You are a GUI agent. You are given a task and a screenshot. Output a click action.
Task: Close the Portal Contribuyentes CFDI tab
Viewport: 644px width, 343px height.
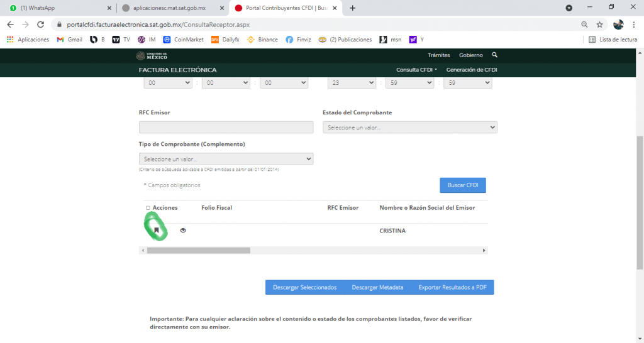pyautogui.click(x=335, y=8)
